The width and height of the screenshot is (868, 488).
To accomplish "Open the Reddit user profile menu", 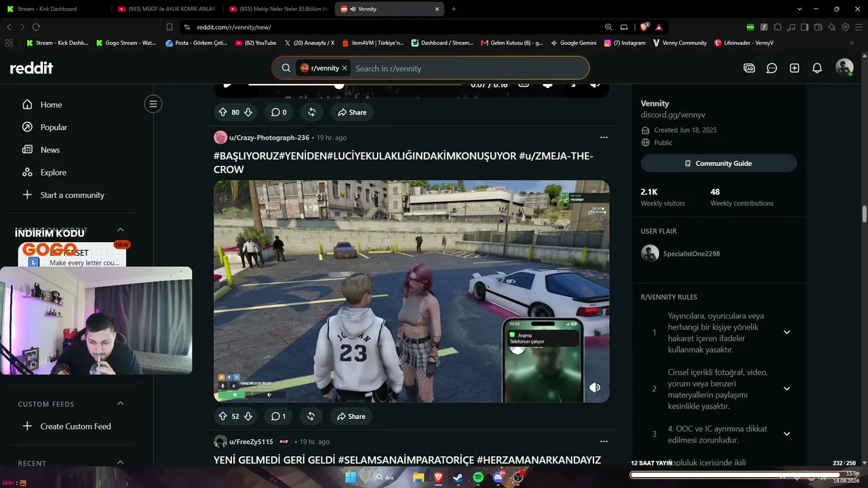I will [844, 67].
